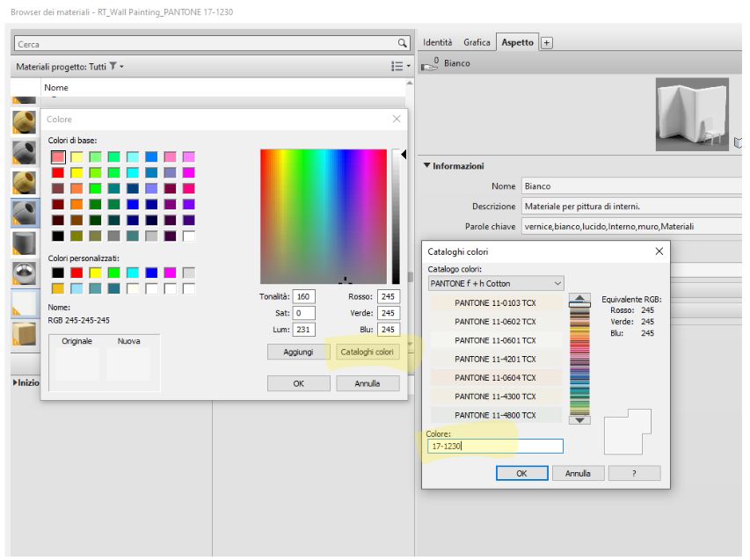Switch to the Identità tab
Image resolution: width=750 pixels, height=560 pixels.
pyautogui.click(x=437, y=42)
